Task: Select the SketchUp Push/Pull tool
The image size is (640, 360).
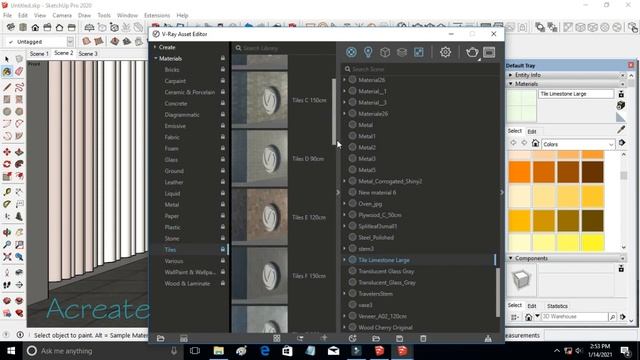Action: pyautogui.click(x=19, y=152)
